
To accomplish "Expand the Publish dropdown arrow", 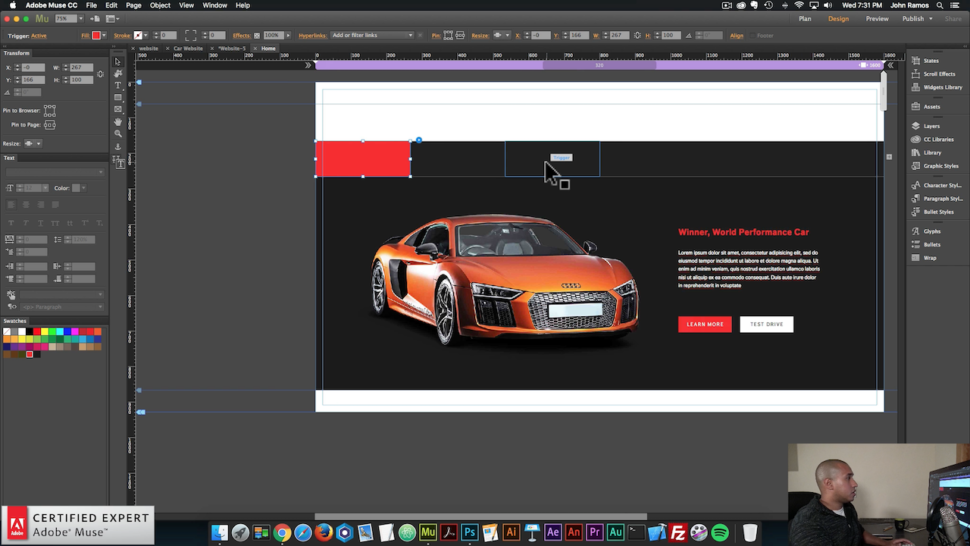I will pyautogui.click(x=930, y=19).
